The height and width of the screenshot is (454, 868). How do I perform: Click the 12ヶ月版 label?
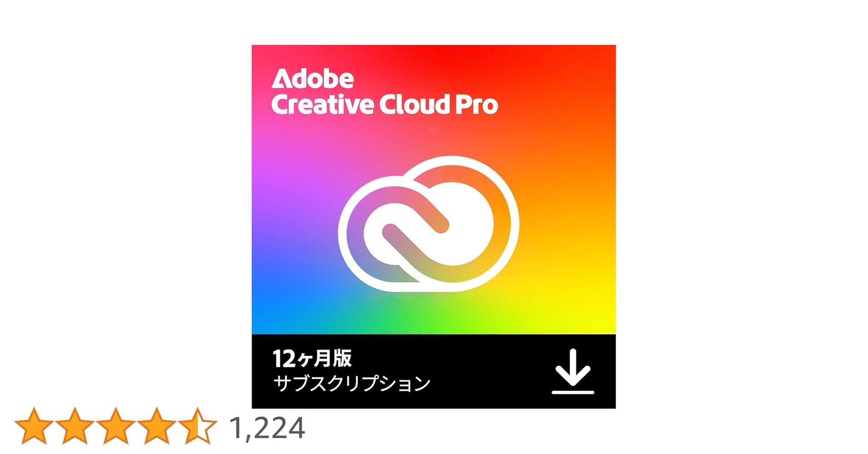click(312, 359)
